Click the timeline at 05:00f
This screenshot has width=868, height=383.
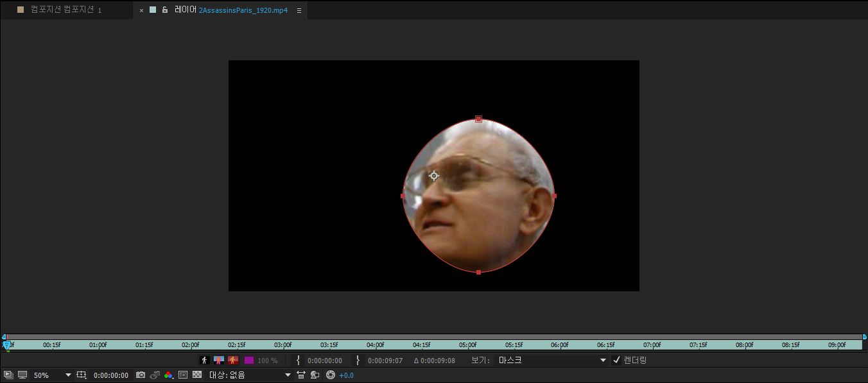(x=468, y=345)
